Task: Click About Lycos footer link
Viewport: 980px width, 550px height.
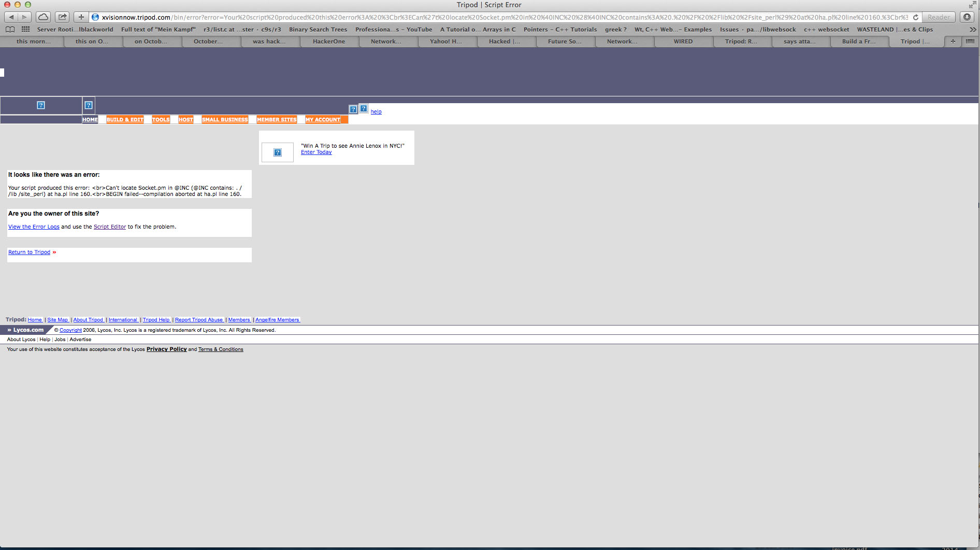Action: [x=21, y=340]
